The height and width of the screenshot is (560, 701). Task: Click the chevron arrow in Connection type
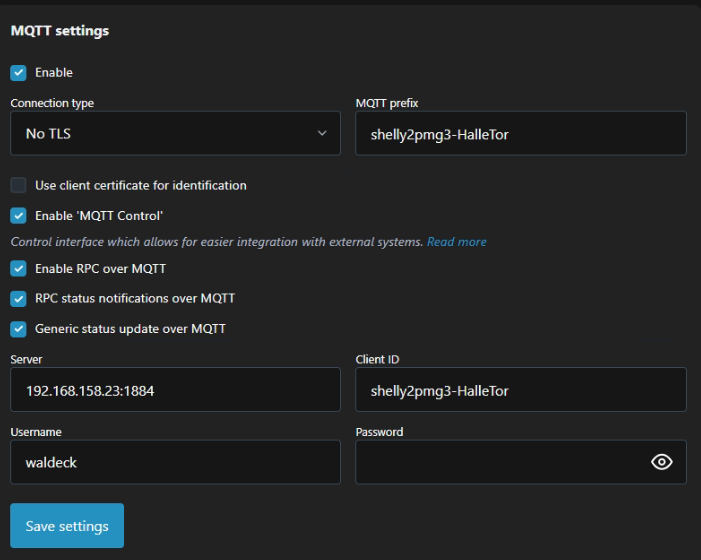(322, 133)
